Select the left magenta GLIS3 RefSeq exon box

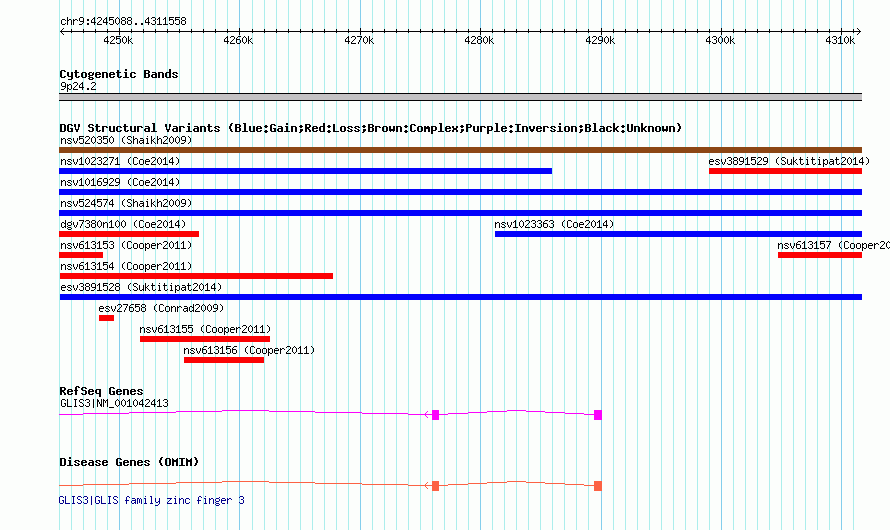coord(435,415)
